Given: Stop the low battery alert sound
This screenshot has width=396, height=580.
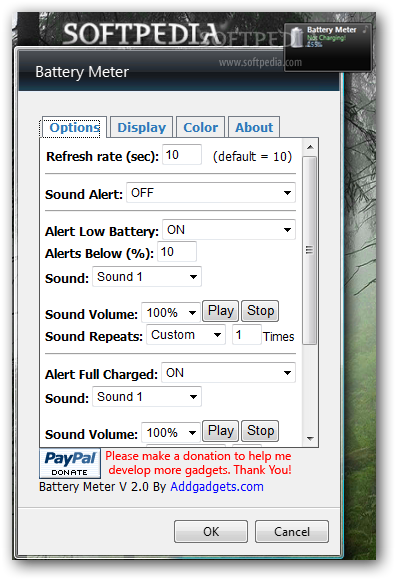Looking at the screenshot, I should point(260,311).
